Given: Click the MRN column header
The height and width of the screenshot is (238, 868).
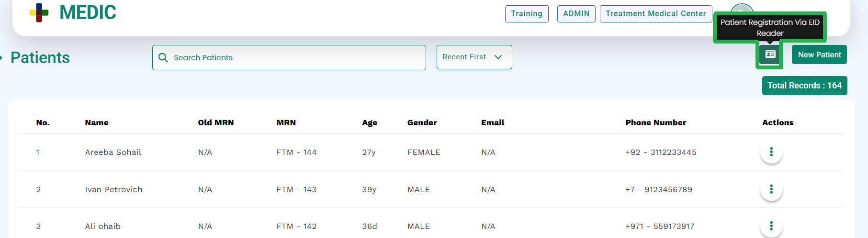Looking at the screenshot, I should pos(286,123).
